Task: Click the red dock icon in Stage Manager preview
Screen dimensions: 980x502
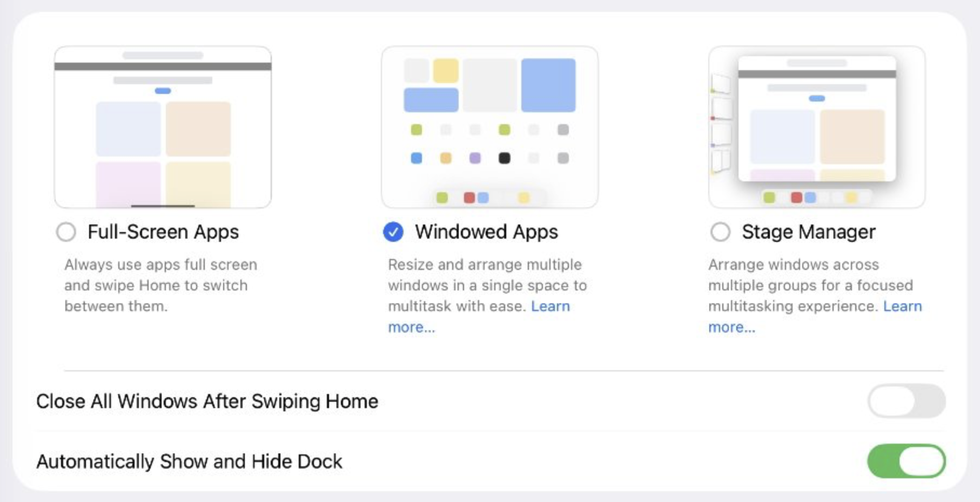Action: (796, 198)
